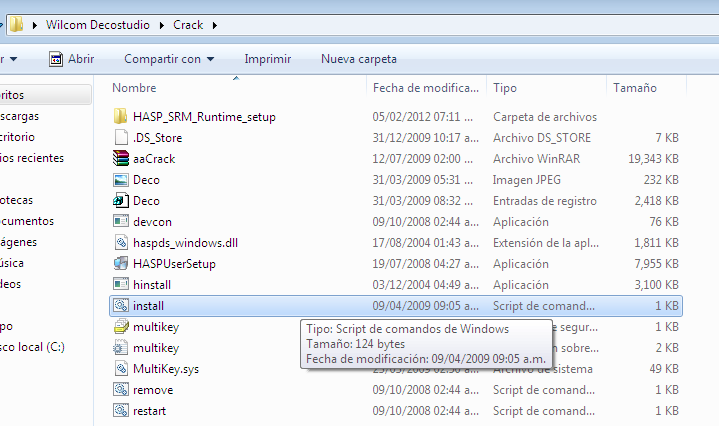Click the Archivo DS_STORE type cell
Screen dimensions: 719x426
[542, 138]
